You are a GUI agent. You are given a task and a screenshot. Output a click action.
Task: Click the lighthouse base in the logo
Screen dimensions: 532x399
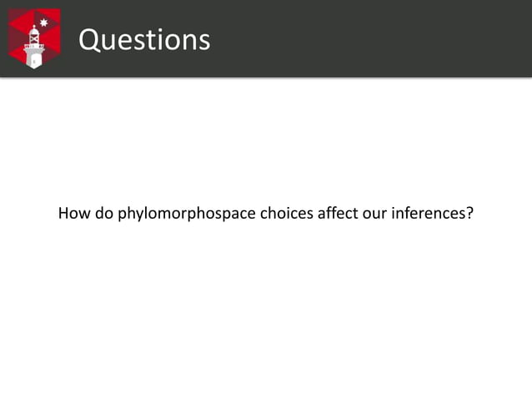click(x=34, y=58)
